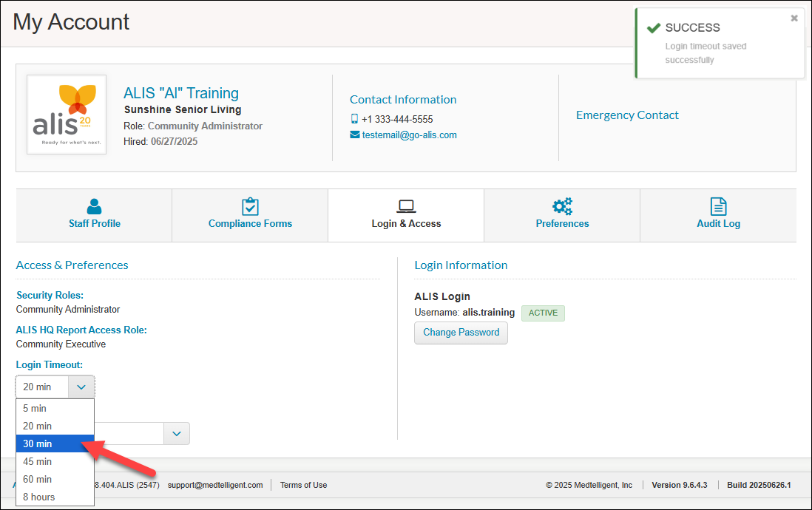Open the Staff Profile tab
The image size is (812, 510).
[x=94, y=215]
